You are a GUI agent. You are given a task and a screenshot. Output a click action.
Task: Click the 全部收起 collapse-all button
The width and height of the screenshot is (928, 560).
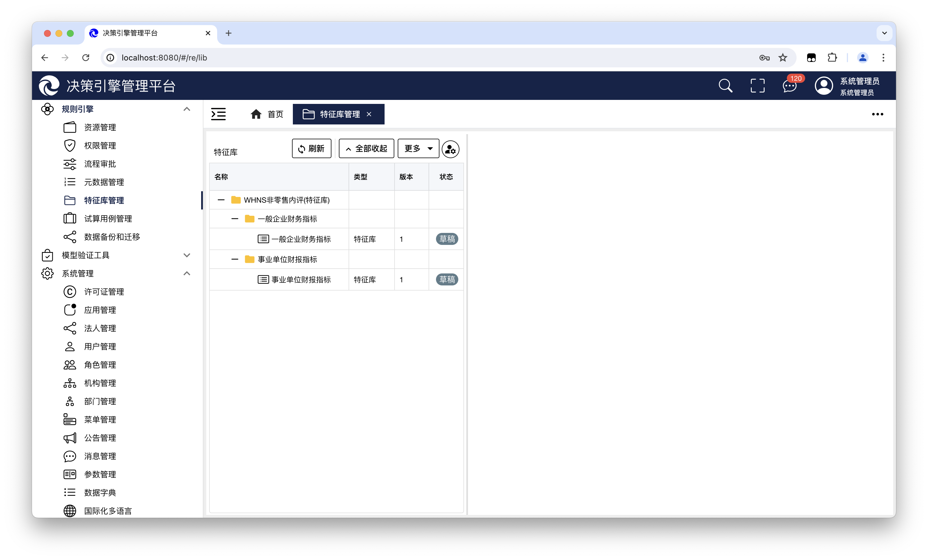coord(366,149)
